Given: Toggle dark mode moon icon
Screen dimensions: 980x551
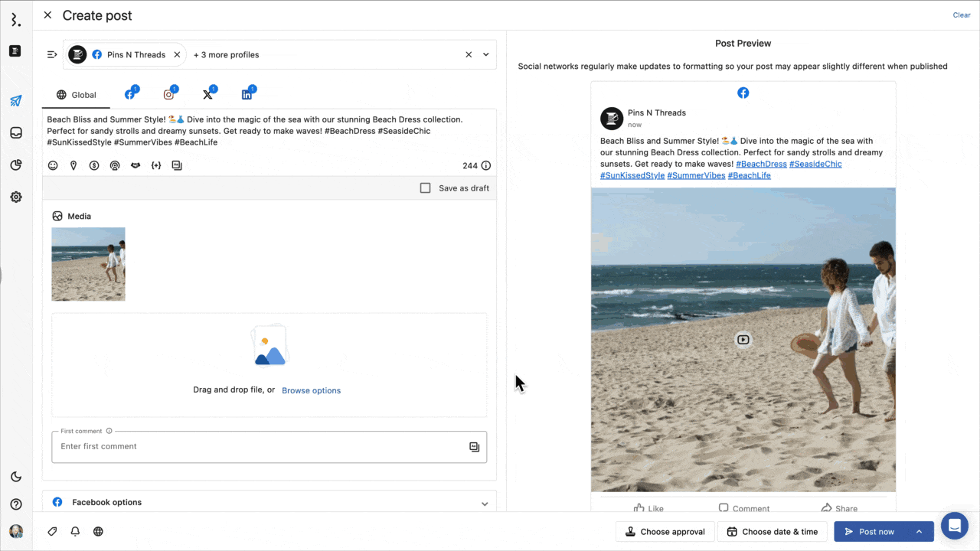Looking at the screenshot, I should point(15,477).
